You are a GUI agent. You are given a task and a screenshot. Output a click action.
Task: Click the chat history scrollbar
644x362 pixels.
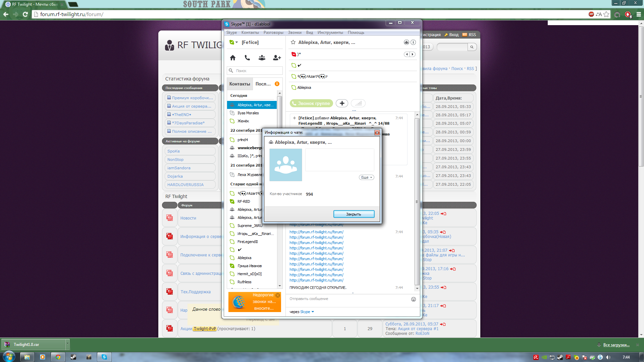coord(417,201)
